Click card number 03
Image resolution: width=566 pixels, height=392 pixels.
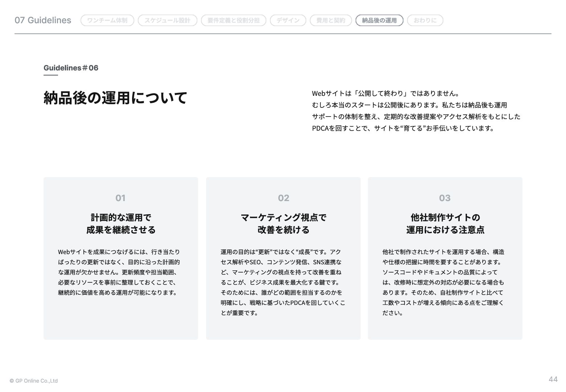coord(445,198)
